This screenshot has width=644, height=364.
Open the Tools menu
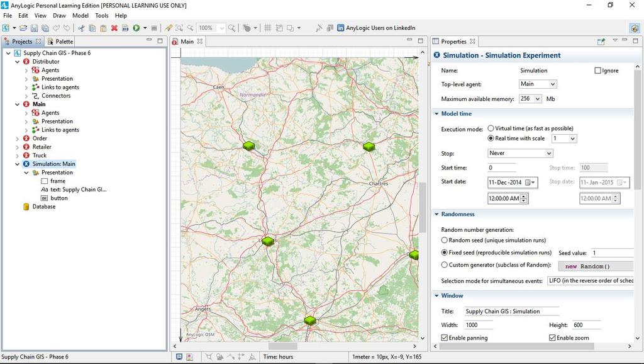point(101,16)
